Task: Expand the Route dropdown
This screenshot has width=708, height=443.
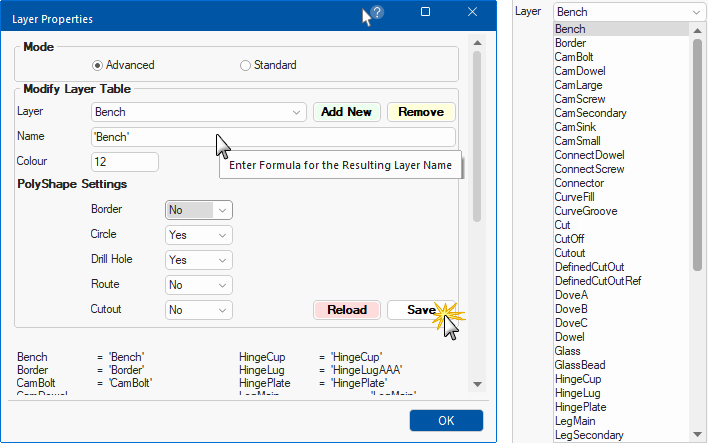Action: (x=198, y=285)
